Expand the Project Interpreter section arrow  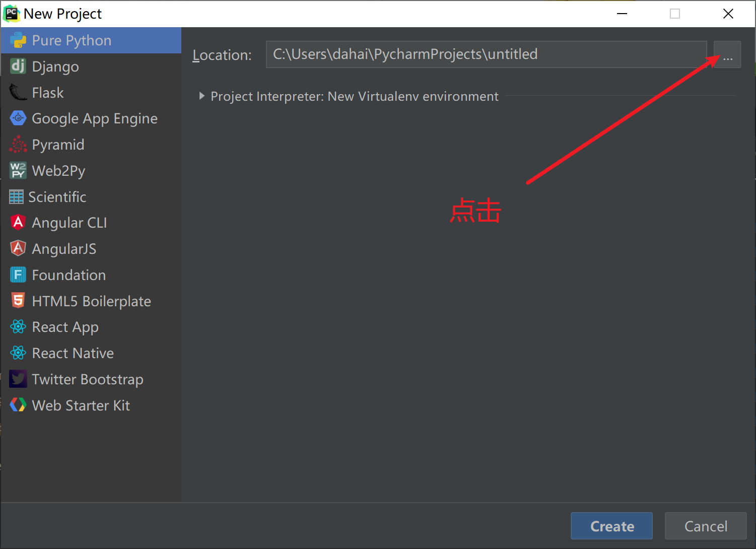tap(201, 96)
